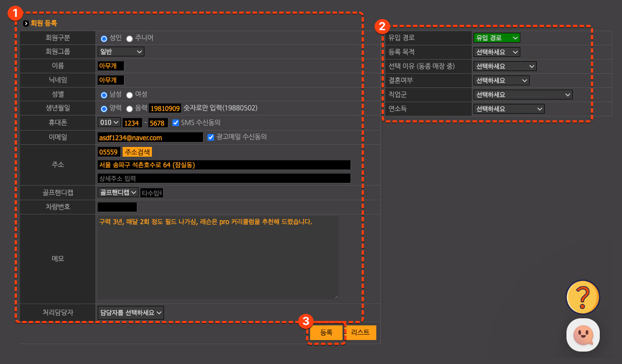Choose the 음력 birthday option

point(130,109)
